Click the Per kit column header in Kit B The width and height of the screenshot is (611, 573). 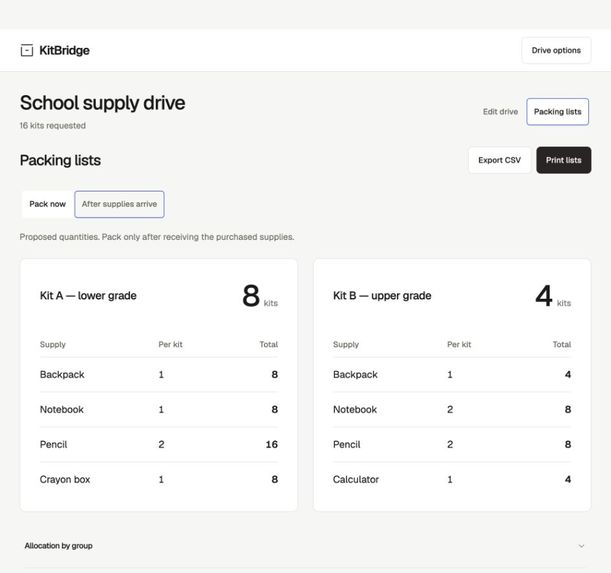(x=459, y=345)
